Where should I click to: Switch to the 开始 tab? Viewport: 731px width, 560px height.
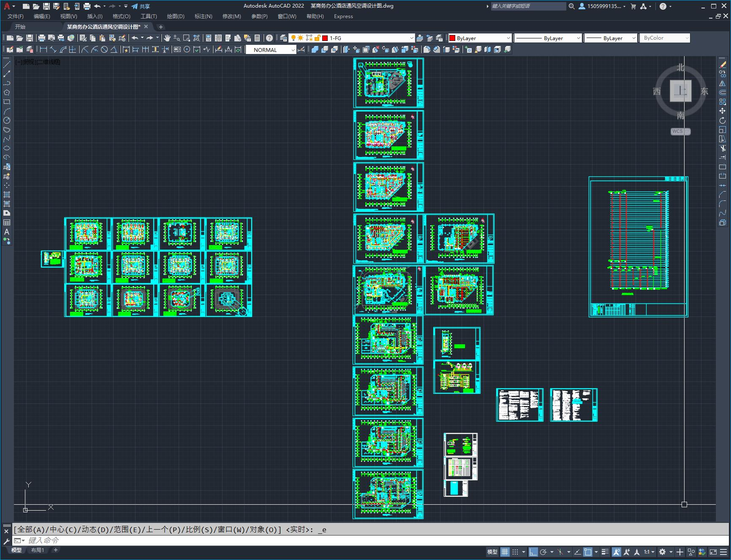click(x=20, y=27)
